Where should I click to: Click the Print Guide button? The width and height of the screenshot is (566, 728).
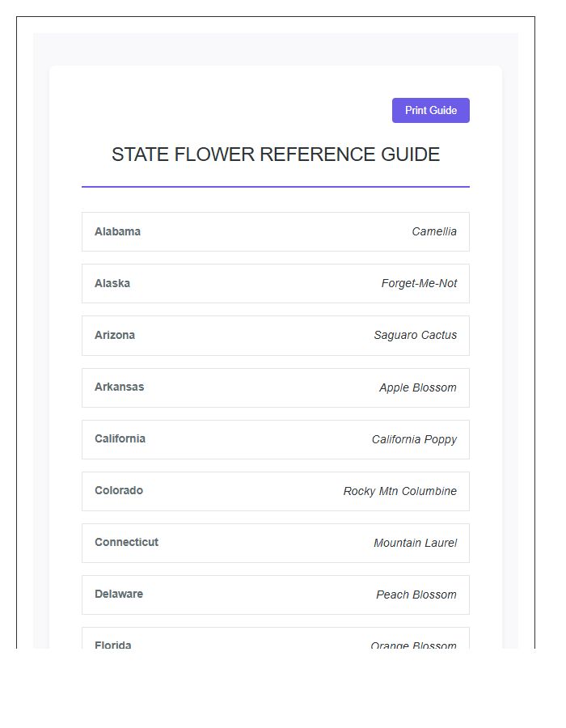click(x=430, y=110)
